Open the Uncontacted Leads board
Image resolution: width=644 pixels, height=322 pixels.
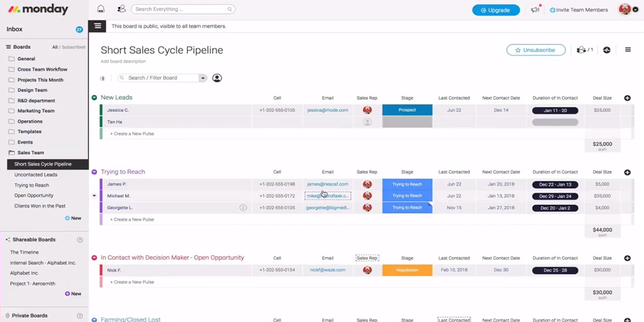click(x=35, y=175)
